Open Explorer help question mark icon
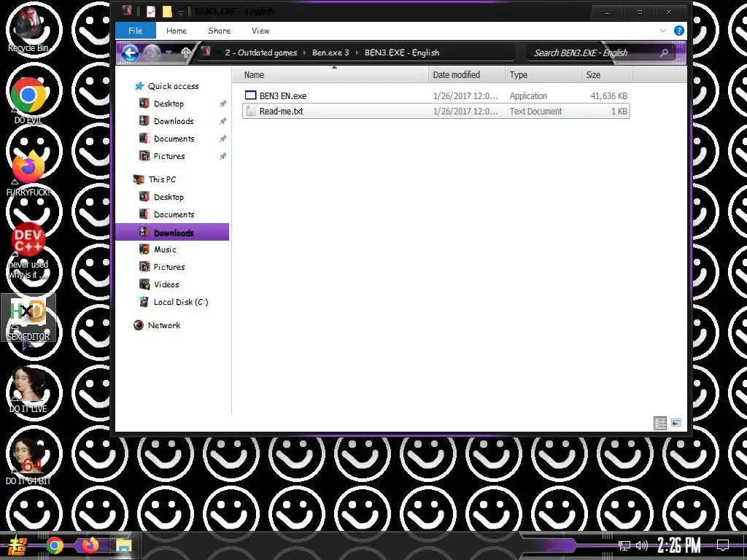This screenshot has width=747, height=560. (x=679, y=31)
